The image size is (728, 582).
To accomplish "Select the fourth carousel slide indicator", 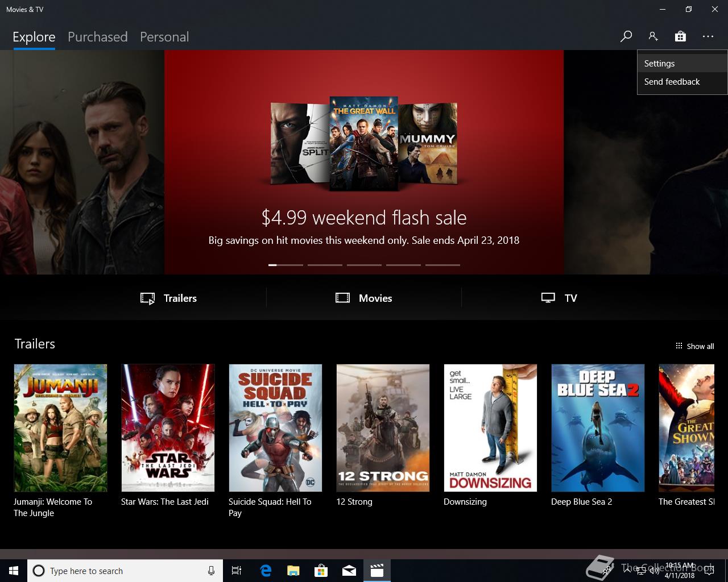I will [403, 265].
